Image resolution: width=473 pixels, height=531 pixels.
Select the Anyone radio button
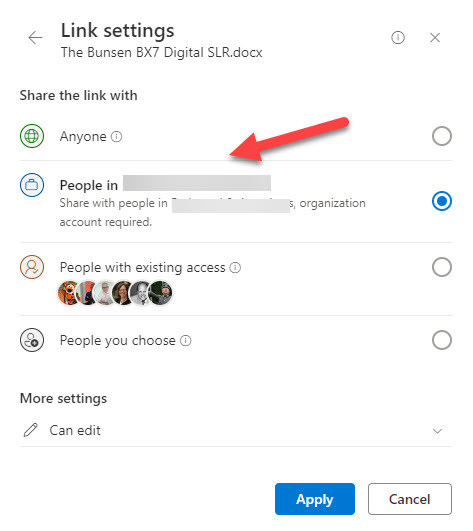point(442,136)
